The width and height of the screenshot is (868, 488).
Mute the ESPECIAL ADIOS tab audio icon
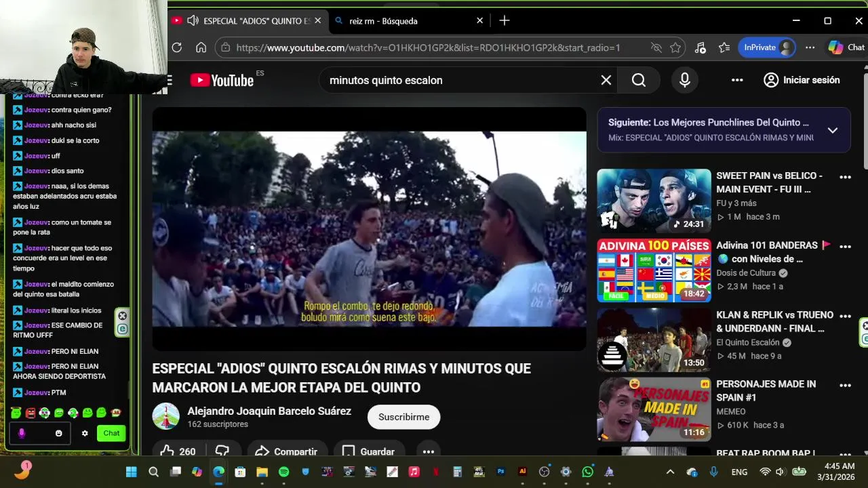pos(193,21)
